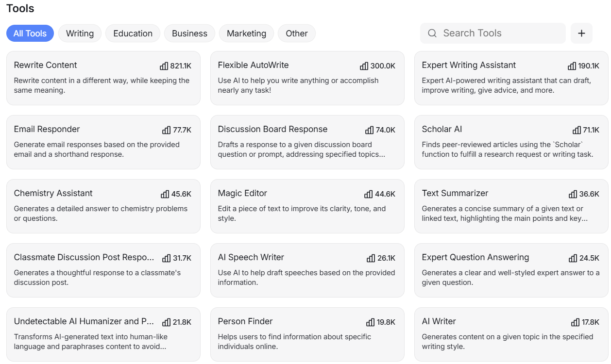Click the 45.6K usage count

(x=181, y=194)
